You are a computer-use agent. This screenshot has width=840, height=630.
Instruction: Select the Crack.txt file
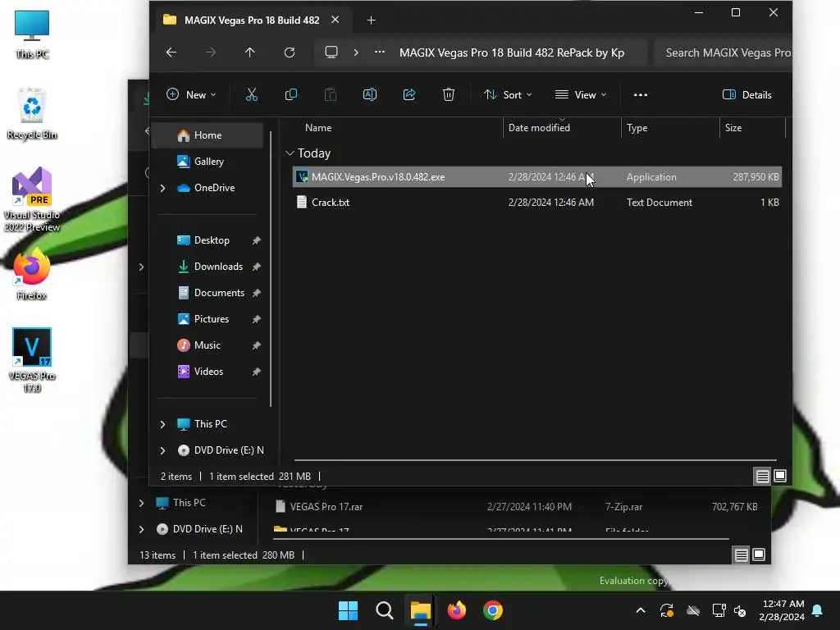(536, 203)
